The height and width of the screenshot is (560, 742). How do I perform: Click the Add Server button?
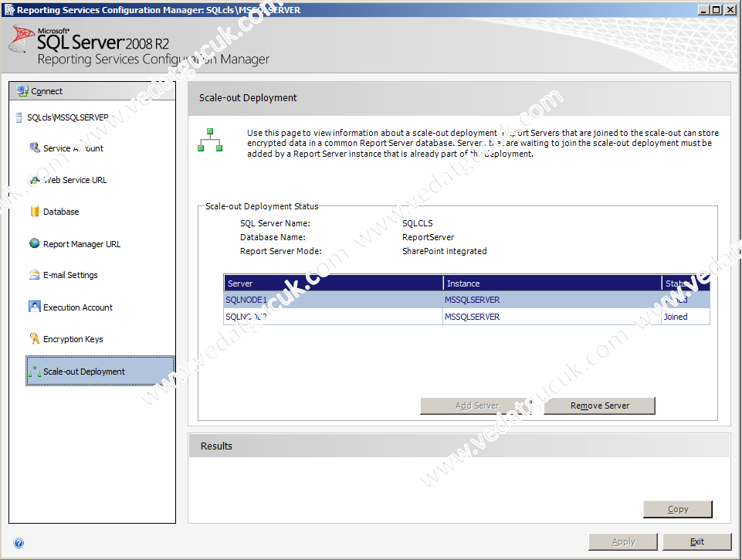coord(477,406)
